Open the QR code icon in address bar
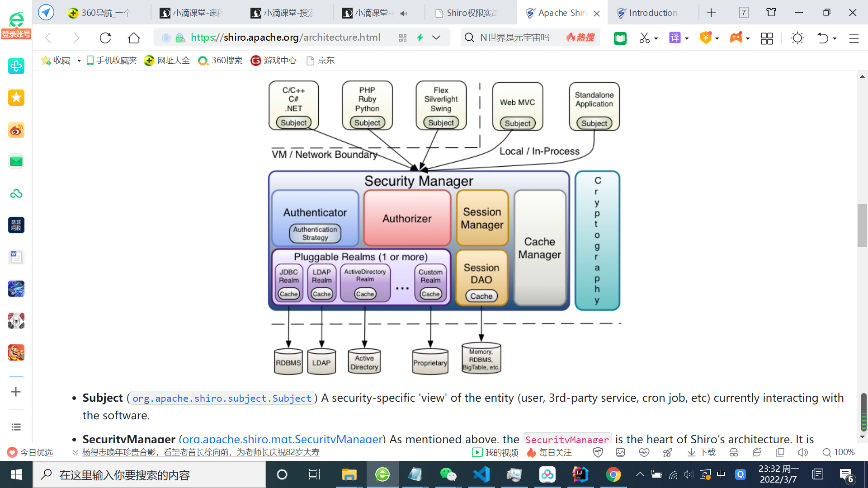Viewport: 868px width, 488px height. point(403,38)
